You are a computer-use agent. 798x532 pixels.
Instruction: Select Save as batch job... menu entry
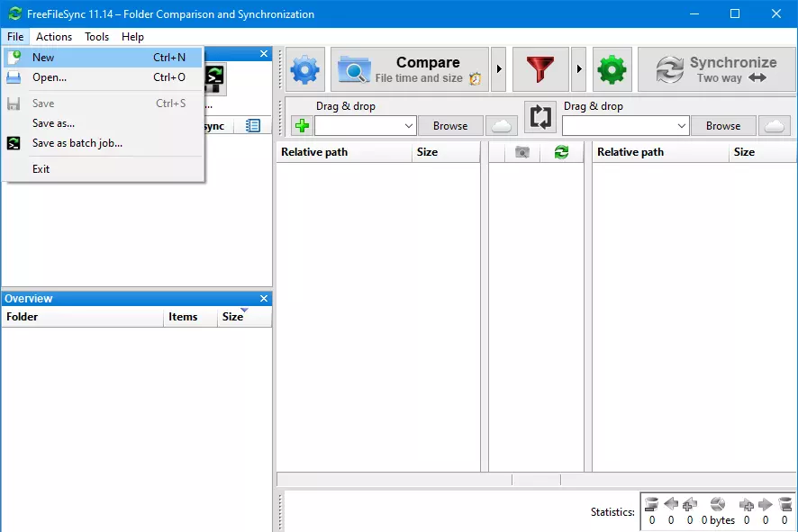[103, 143]
